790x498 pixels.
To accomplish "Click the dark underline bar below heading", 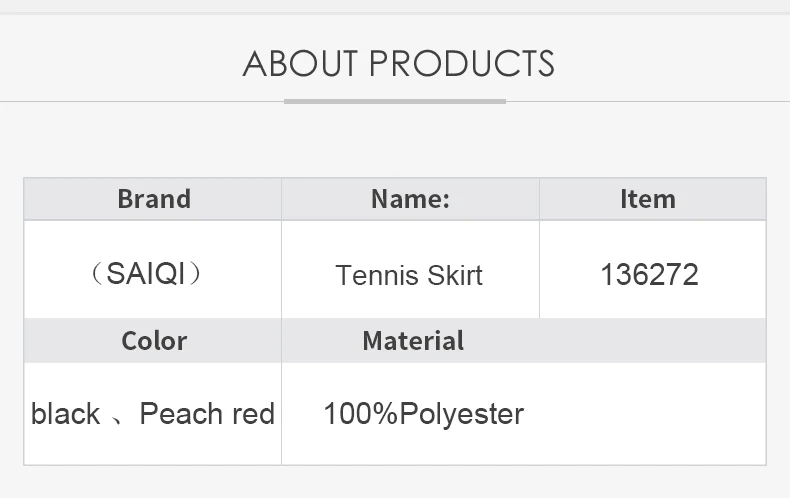I will pyautogui.click(x=395, y=101).
